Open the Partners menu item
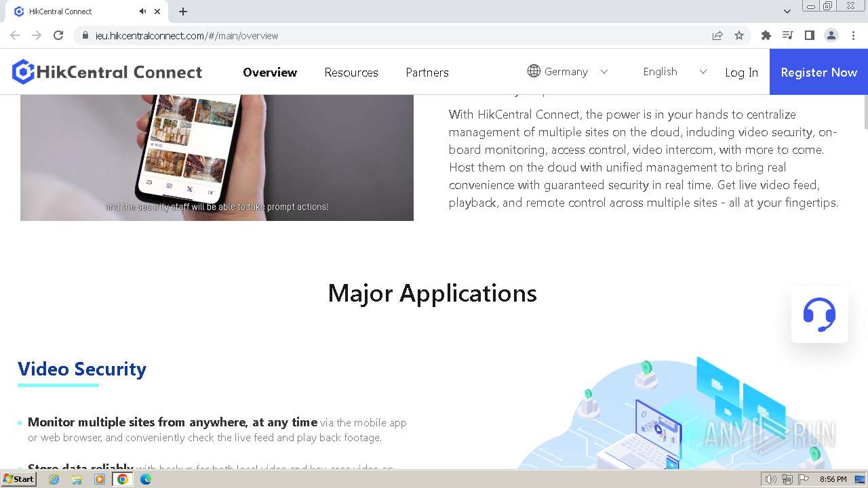Viewport: 868px width, 488px height. point(427,73)
